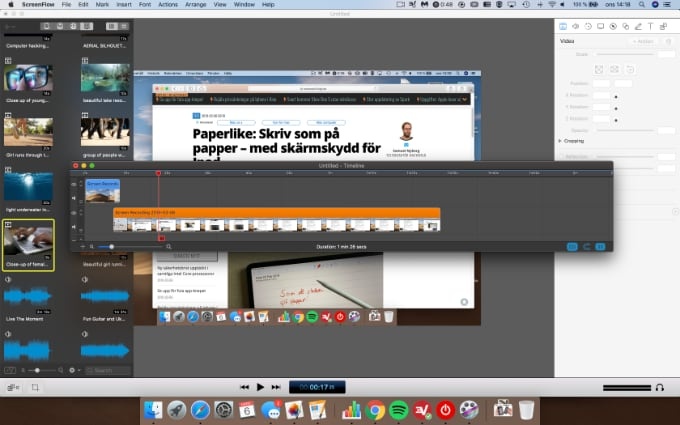Open the Annotations pencil inspector tab
This screenshot has height=425, width=680.
pyautogui.click(x=638, y=26)
